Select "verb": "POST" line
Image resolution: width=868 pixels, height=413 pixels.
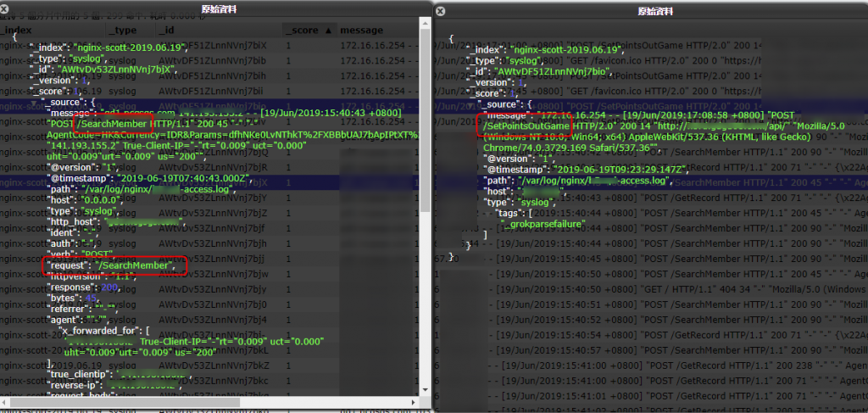(82, 254)
